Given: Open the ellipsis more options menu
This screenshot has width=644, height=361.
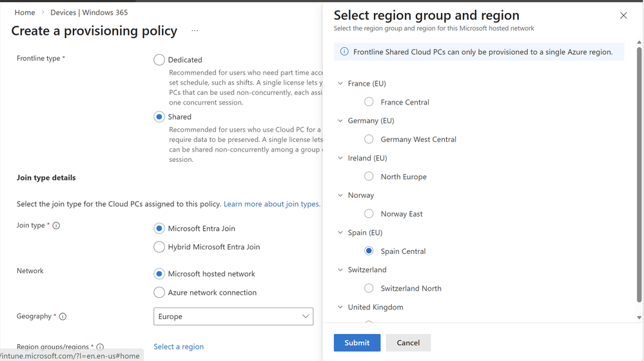Looking at the screenshot, I should [x=195, y=31].
